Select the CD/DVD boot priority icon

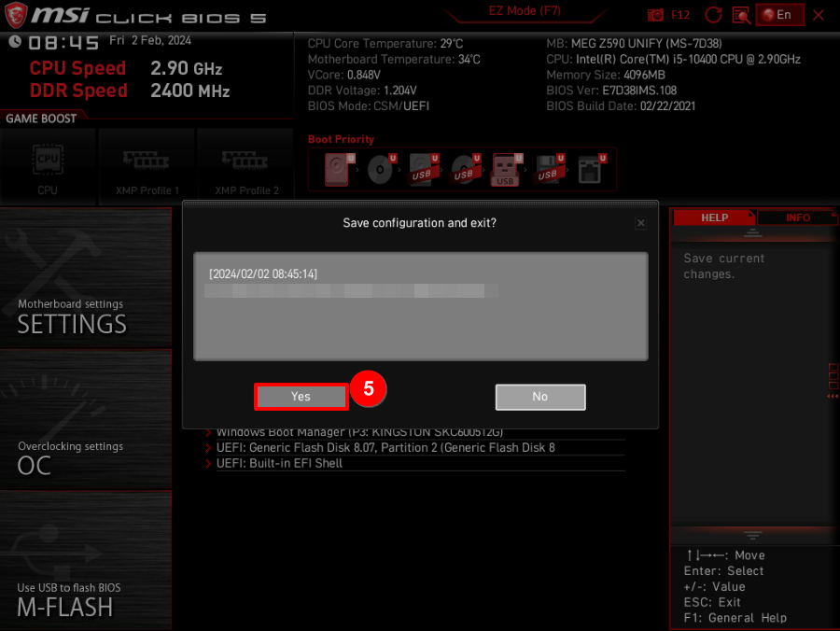381,170
